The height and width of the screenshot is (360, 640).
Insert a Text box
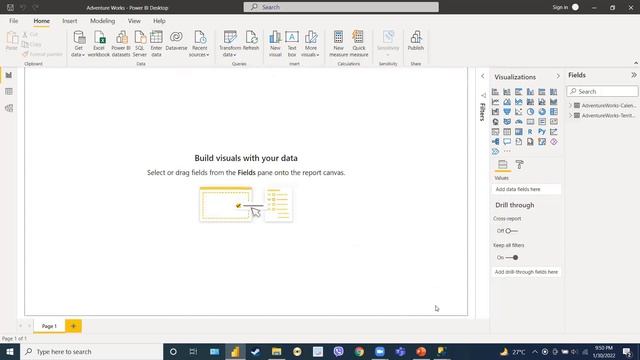pos(292,44)
